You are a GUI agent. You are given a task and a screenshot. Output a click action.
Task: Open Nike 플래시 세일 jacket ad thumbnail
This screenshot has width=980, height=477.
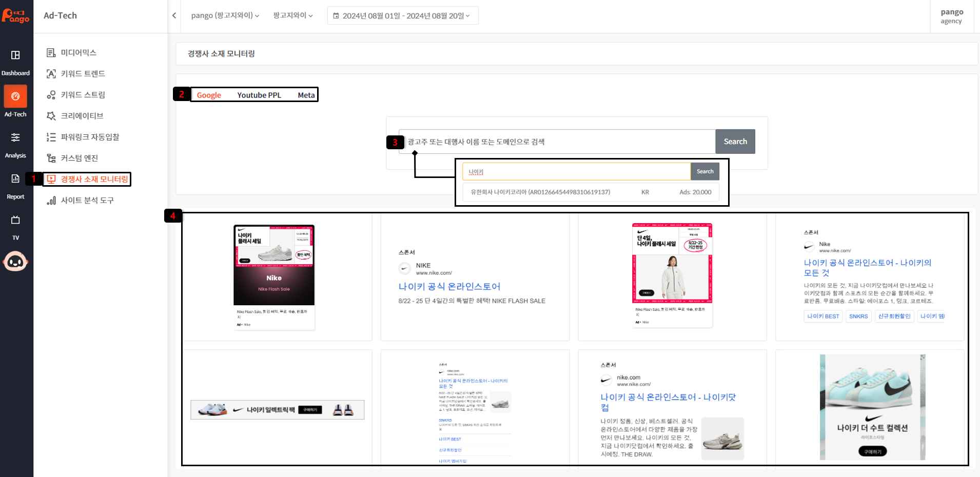point(672,275)
